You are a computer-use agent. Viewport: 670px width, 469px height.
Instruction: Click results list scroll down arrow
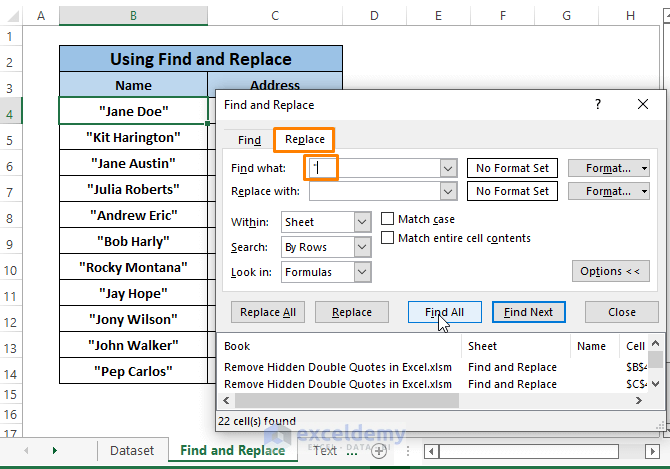656,384
